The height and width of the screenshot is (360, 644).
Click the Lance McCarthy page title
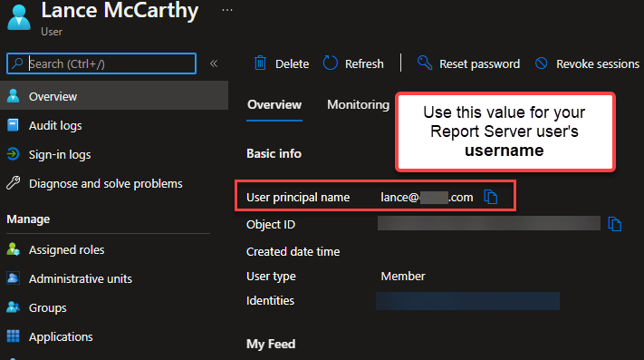(120, 10)
